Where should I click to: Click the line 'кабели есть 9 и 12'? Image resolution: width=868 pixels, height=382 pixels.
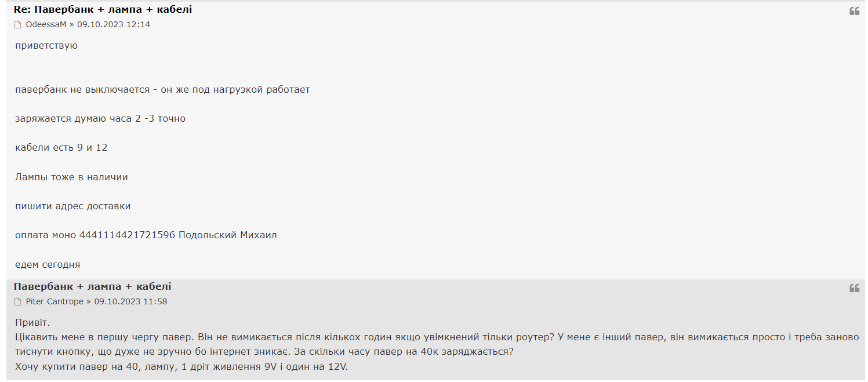(61, 147)
